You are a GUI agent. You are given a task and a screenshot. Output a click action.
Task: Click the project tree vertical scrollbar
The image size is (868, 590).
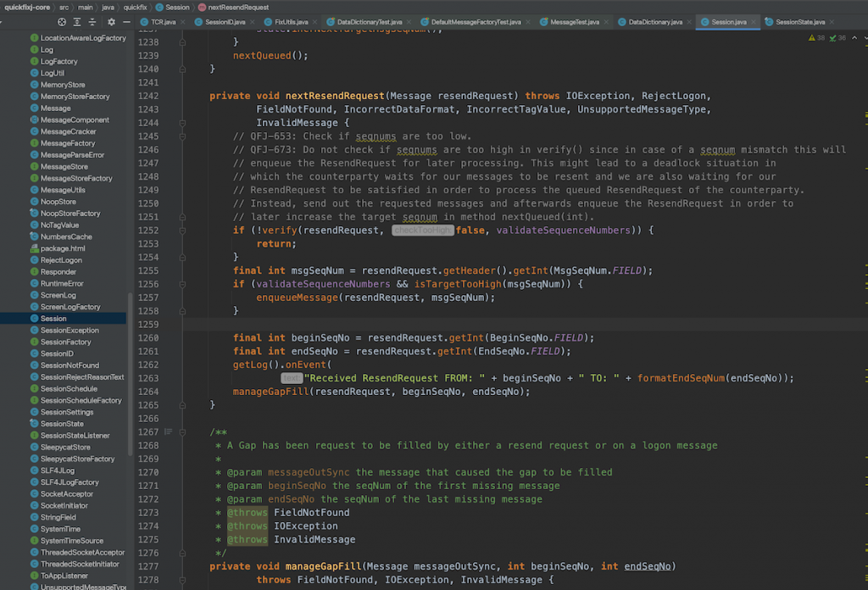(130, 374)
